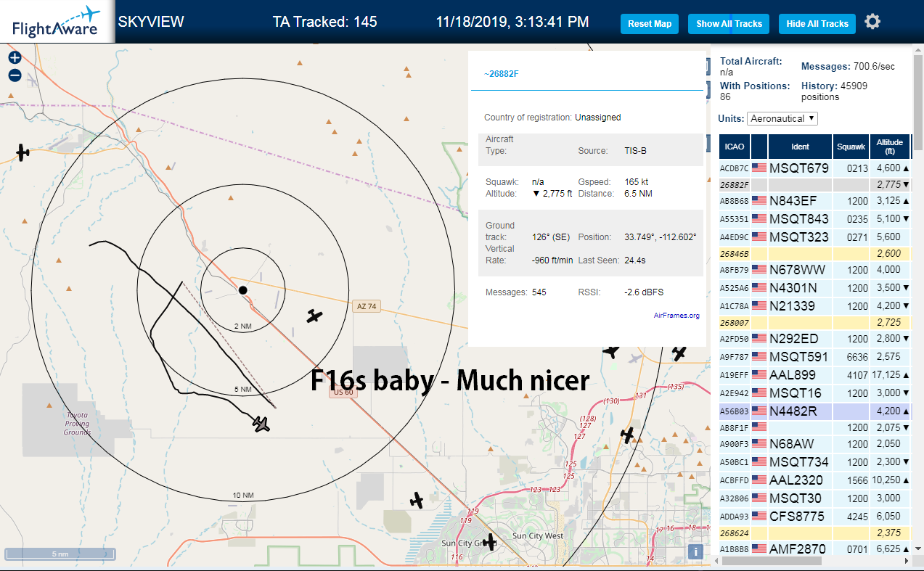The image size is (924, 571).
Task: Sort the table by the ICAO column
Action: [735, 147]
